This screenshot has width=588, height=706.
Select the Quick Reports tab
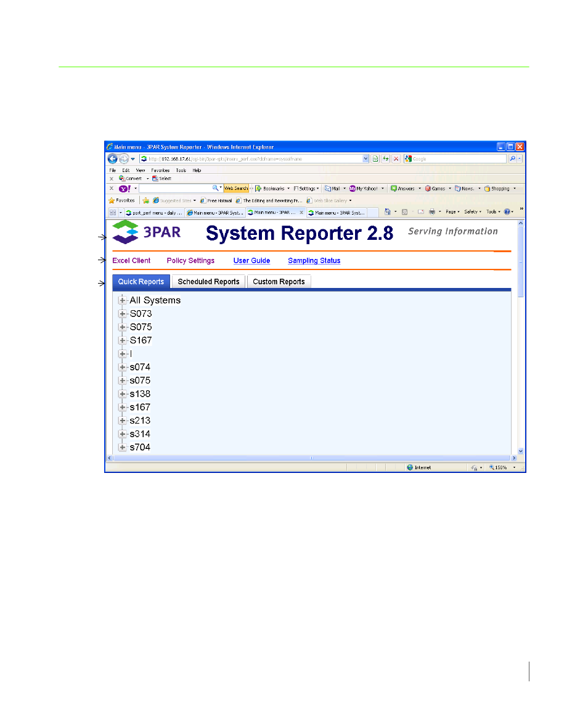tap(141, 281)
